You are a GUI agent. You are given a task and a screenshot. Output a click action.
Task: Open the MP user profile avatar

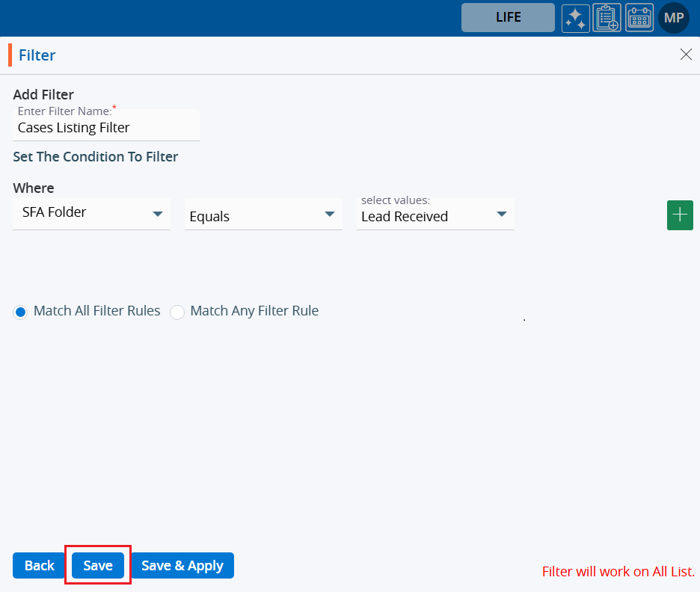673,18
